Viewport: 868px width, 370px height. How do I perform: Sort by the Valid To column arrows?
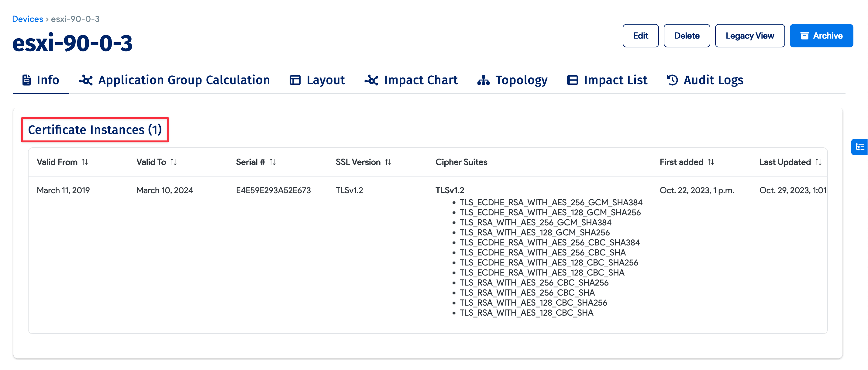pos(174,162)
